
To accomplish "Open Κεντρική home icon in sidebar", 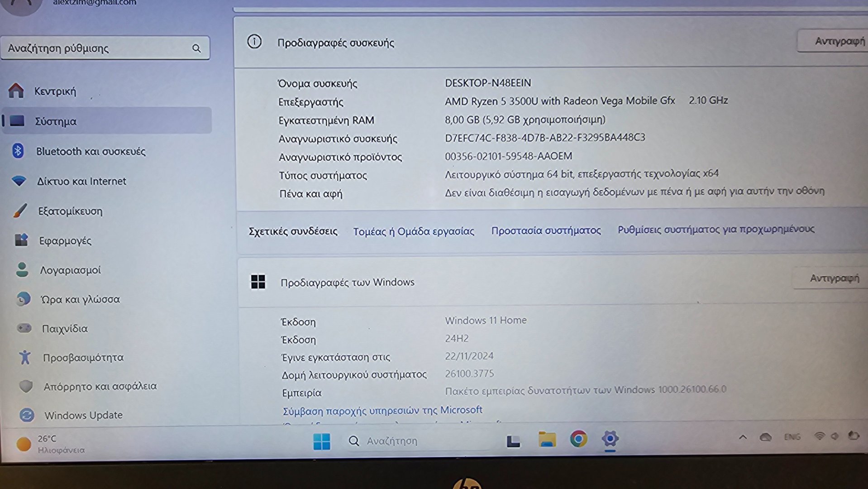I will pyautogui.click(x=16, y=91).
